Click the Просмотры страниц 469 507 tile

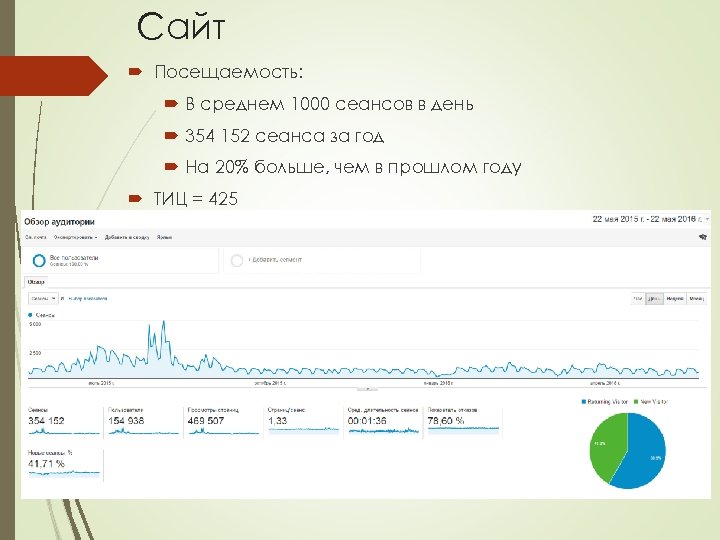point(223,421)
